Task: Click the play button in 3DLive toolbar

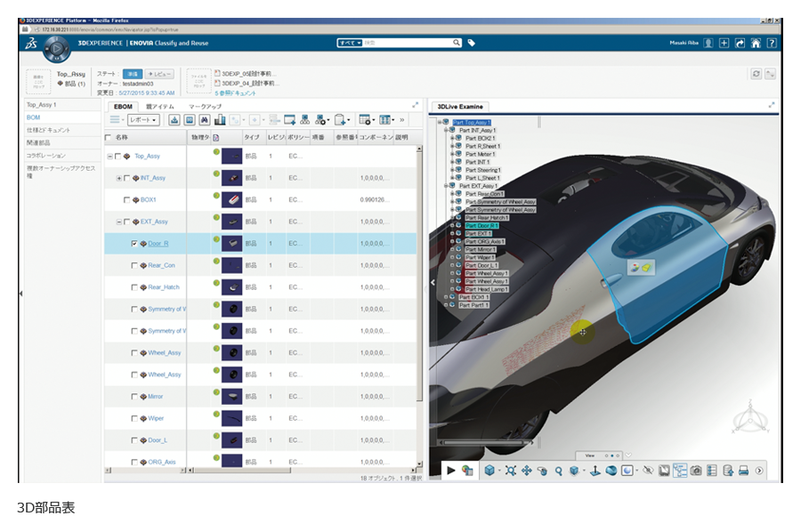Action: [451, 471]
